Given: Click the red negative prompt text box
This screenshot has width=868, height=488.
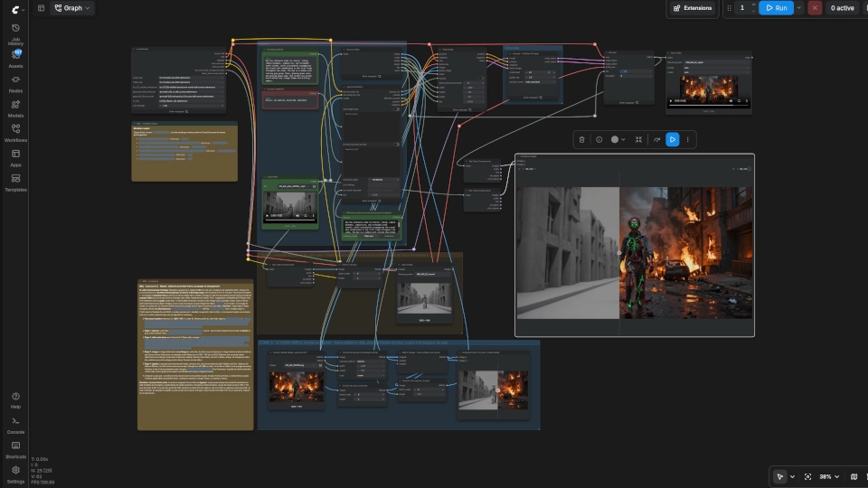Looking at the screenshot, I should 290,100.
